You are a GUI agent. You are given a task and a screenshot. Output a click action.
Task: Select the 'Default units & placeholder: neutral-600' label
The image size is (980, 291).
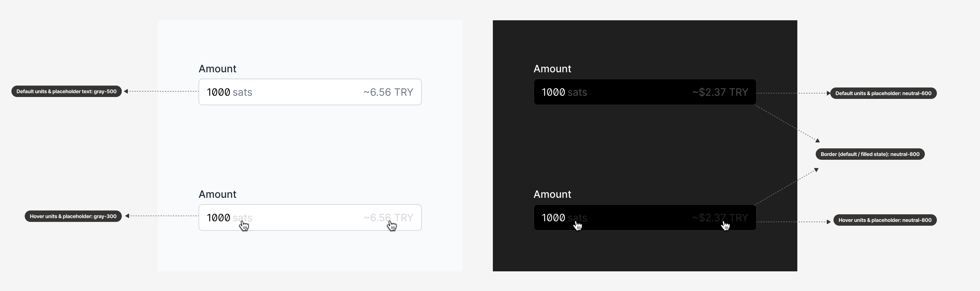(x=883, y=93)
